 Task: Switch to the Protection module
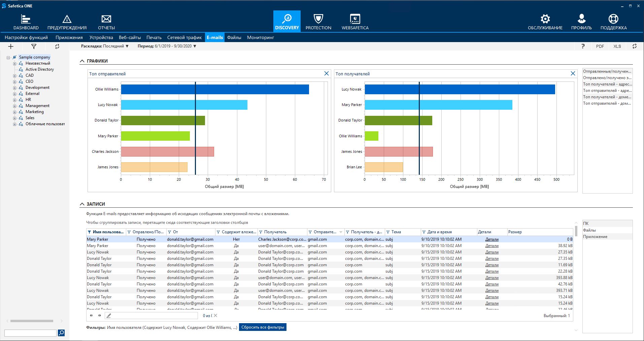(x=318, y=22)
